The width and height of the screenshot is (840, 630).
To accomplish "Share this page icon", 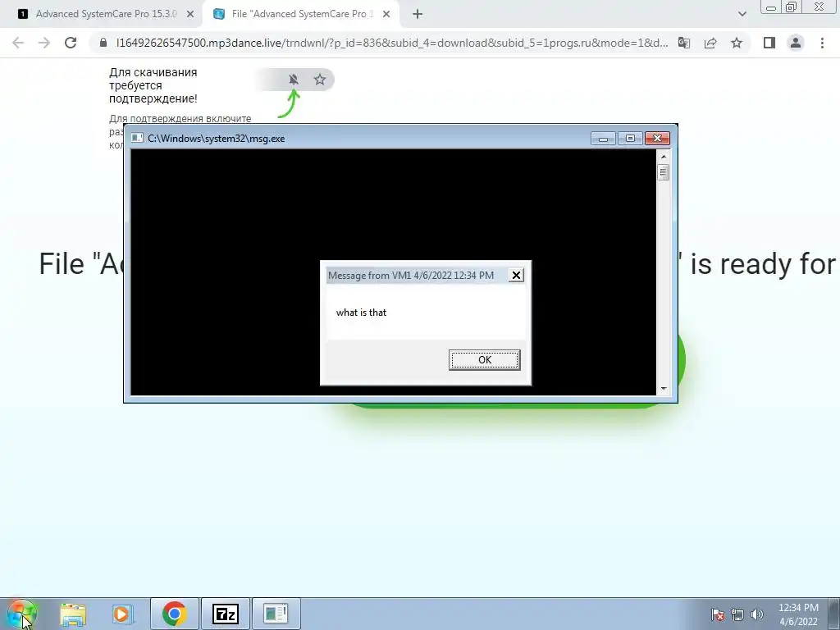I will [x=710, y=43].
